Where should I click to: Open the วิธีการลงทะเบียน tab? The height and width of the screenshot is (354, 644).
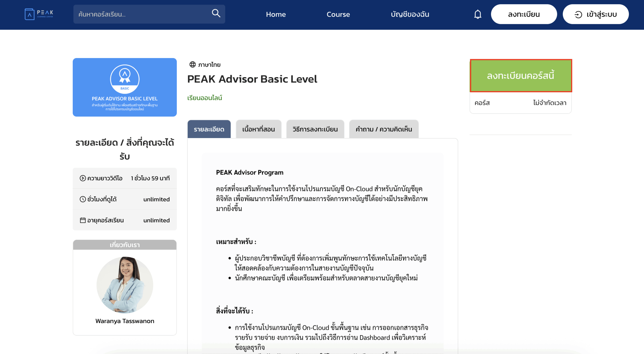(315, 129)
